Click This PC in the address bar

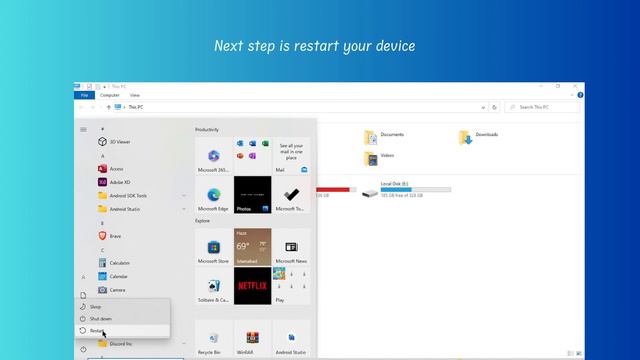click(136, 107)
